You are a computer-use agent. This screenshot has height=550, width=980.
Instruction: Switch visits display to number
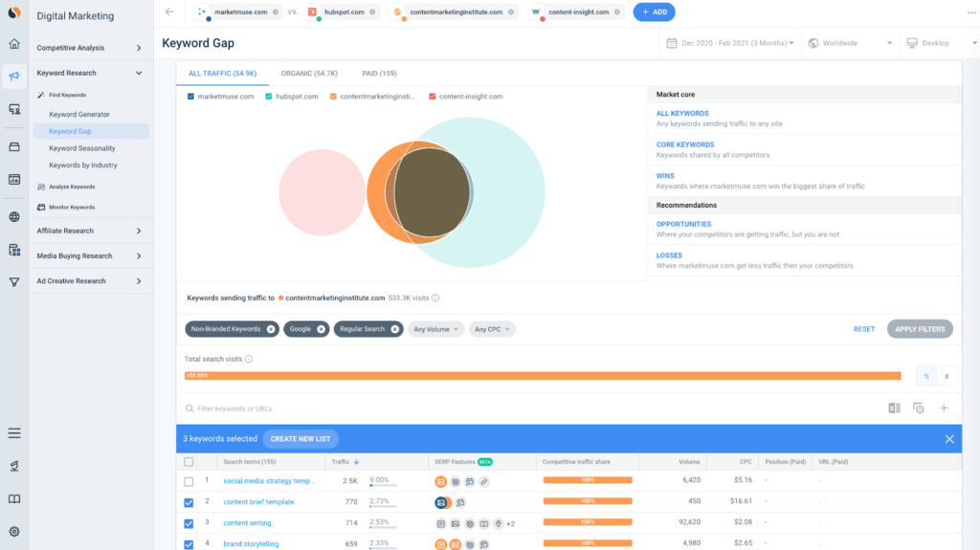947,376
